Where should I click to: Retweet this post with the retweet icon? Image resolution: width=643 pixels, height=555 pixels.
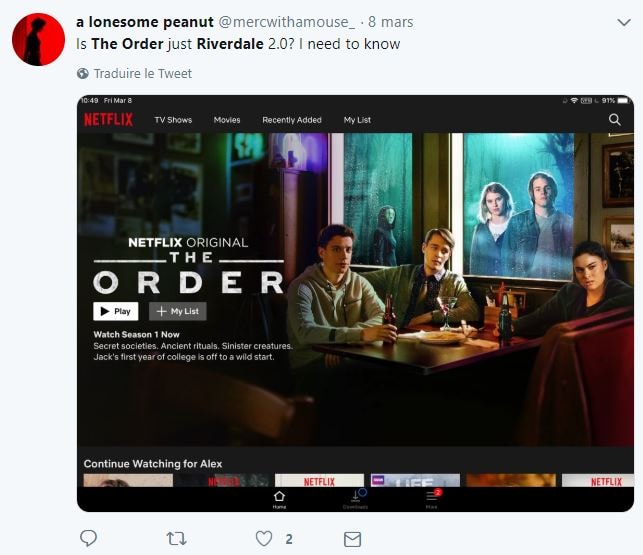[x=177, y=539]
